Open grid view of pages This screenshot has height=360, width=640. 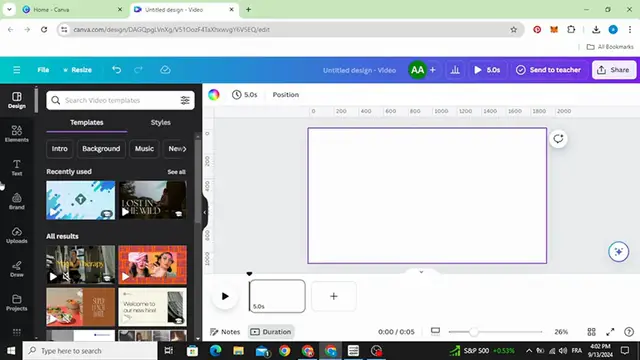[591, 332]
